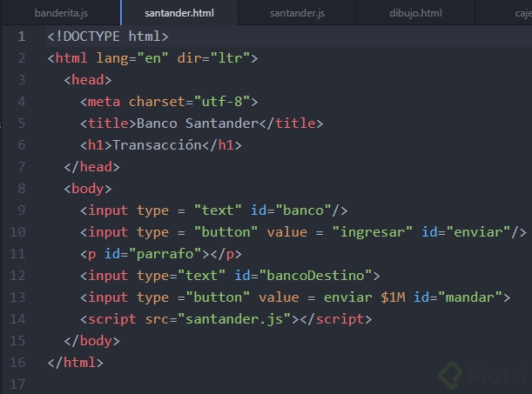532x394 pixels.
Task: Click the type="text" attribute on line 12
Action: click(181, 276)
